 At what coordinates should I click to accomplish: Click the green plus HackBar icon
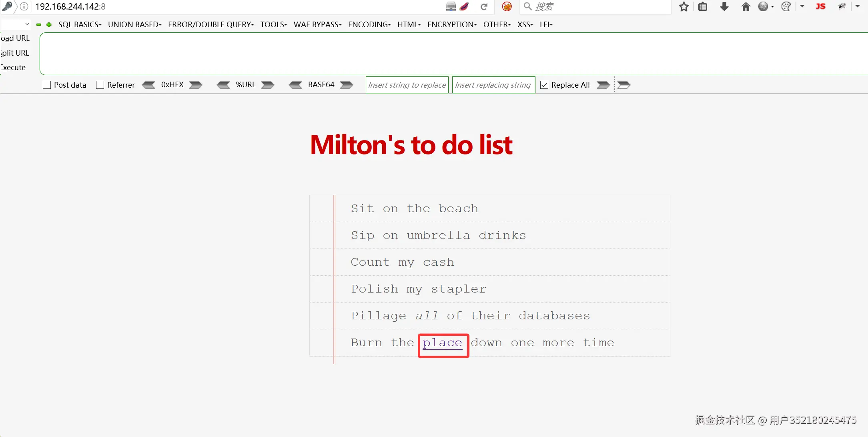pos(49,25)
